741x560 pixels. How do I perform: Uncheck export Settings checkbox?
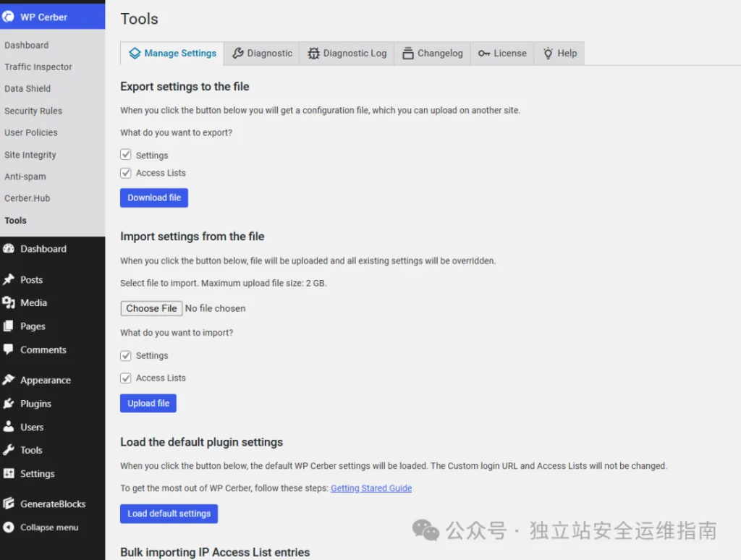point(126,155)
